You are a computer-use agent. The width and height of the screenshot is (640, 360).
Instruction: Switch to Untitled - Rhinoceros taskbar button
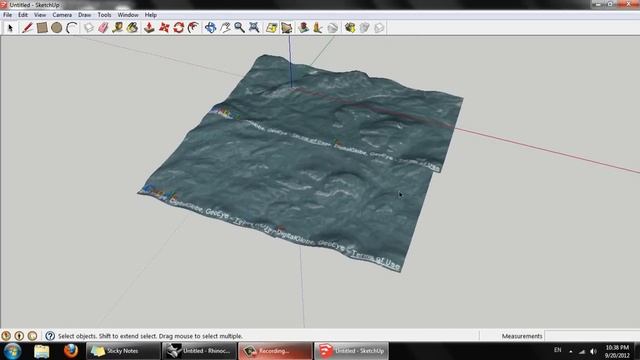(199, 351)
